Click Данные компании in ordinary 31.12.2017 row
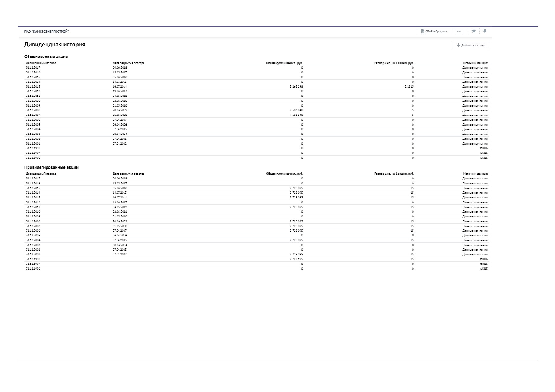555x392 pixels. (475, 68)
